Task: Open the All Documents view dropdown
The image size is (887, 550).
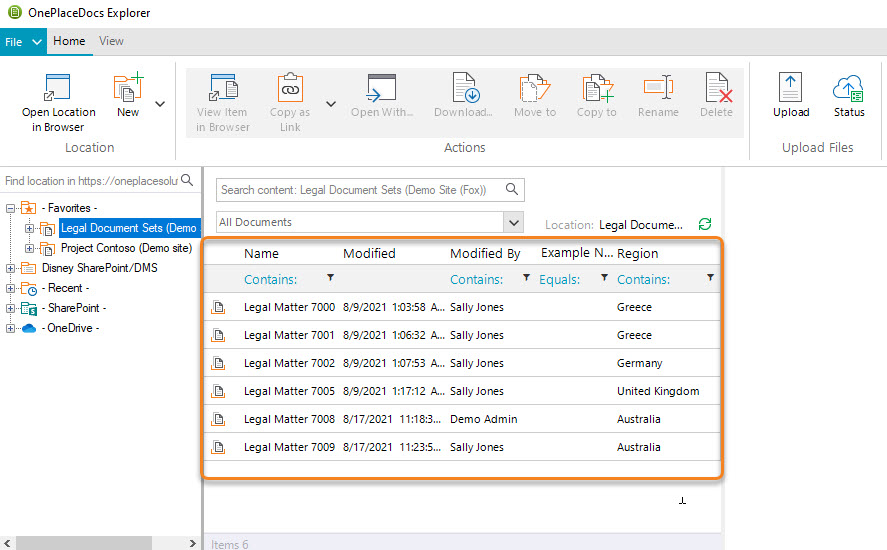Action: click(x=513, y=222)
